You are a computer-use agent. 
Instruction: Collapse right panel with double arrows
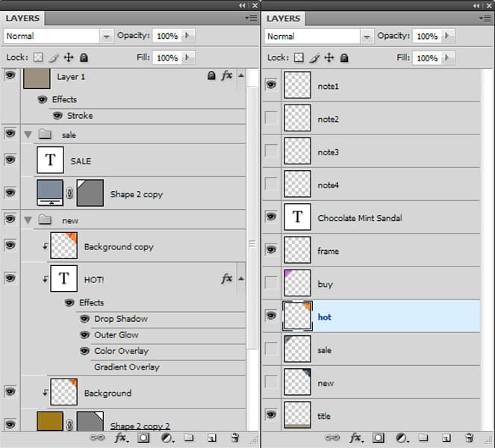click(x=476, y=6)
